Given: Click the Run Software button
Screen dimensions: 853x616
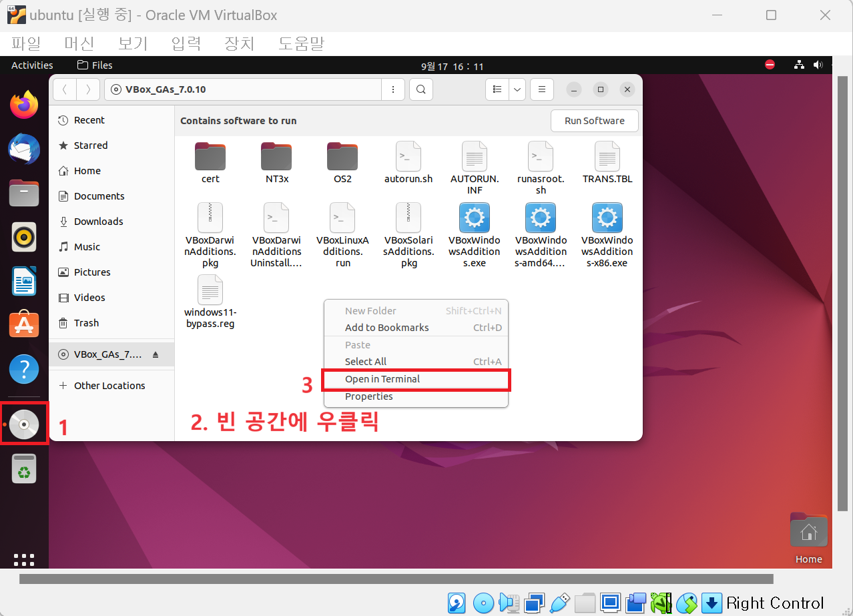Looking at the screenshot, I should (594, 121).
